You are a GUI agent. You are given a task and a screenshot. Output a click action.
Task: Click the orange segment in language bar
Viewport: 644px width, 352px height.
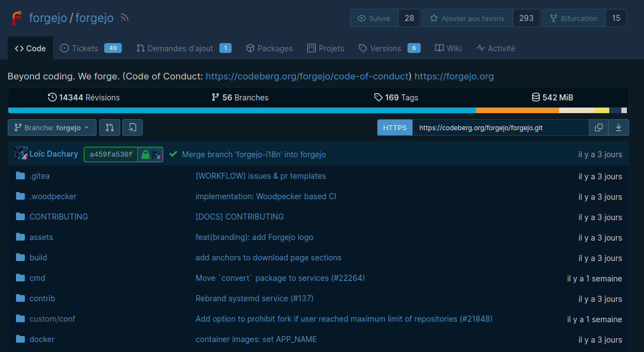(x=517, y=110)
